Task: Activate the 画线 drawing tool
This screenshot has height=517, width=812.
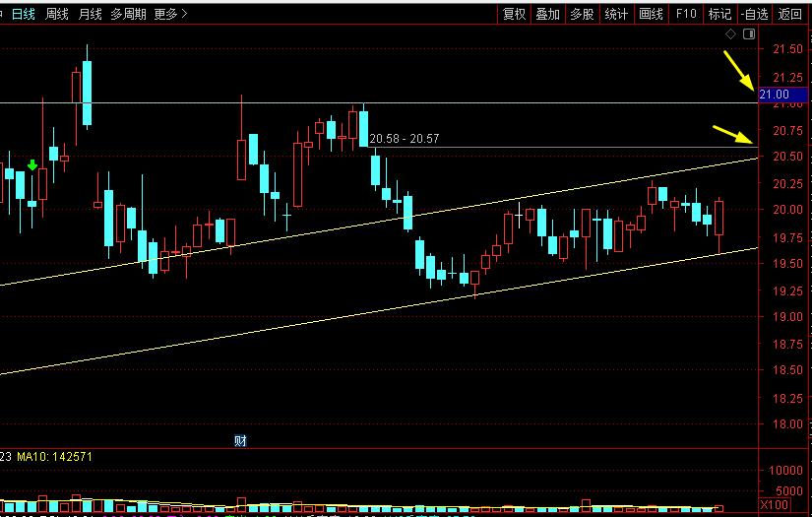Action: coord(651,14)
